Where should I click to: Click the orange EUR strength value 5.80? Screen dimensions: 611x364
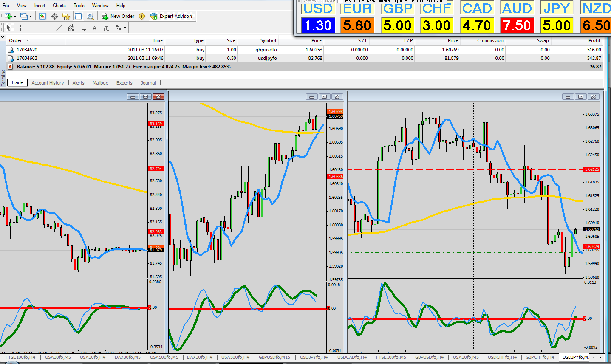coord(357,25)
